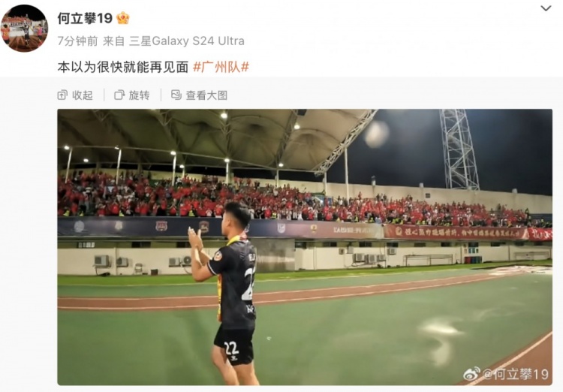Viewport: 563px width, 392px height.
Task: Open the 何立攀19 username link
Action: pos(85,18)
